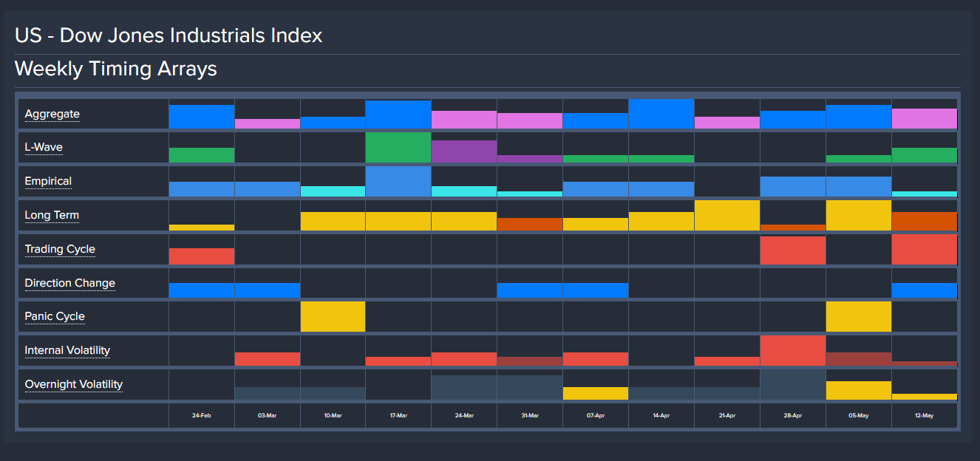The width and height of the screenshot is (980, 461).
Task: Select the 14-Apr date label
Action: pos(661,416)
